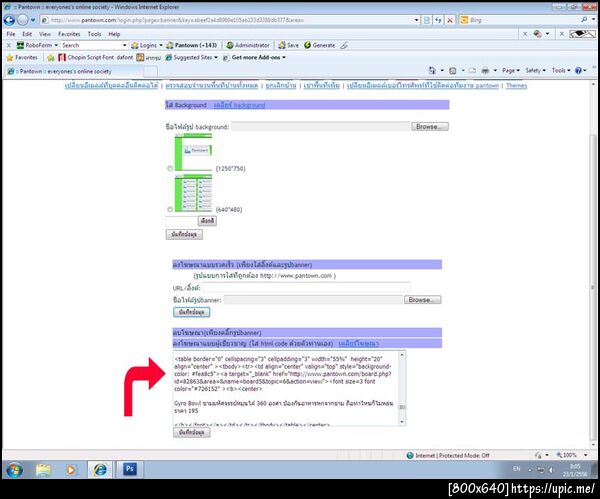Click the browser Back arrow button

pos(9,20)
